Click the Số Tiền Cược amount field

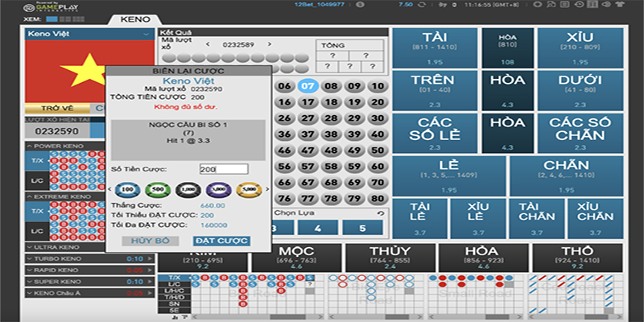point(224,169)
